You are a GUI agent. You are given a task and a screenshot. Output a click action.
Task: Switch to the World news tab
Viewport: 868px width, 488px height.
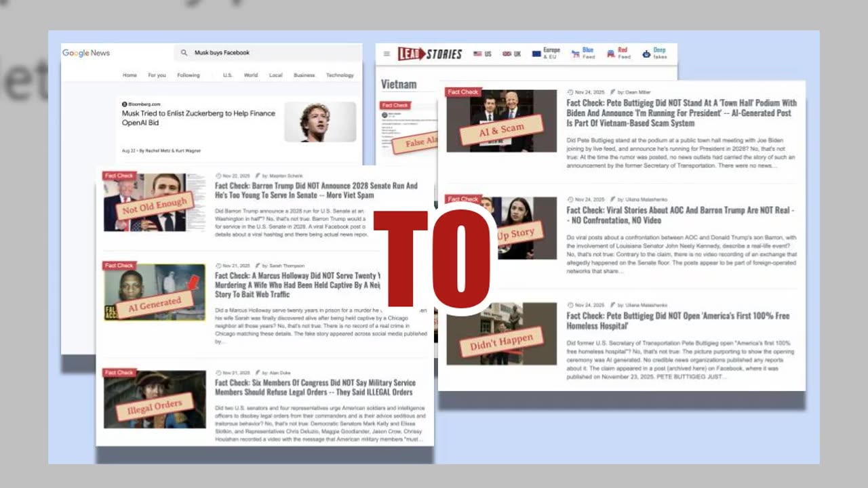[x=251, y=75]
